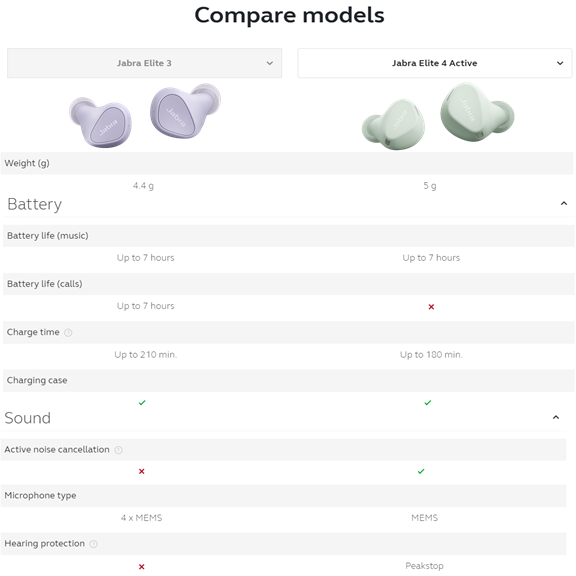Click the red cross under Battery life (calls)
This screenshot has width=576, height=576.
coord(431,307)
